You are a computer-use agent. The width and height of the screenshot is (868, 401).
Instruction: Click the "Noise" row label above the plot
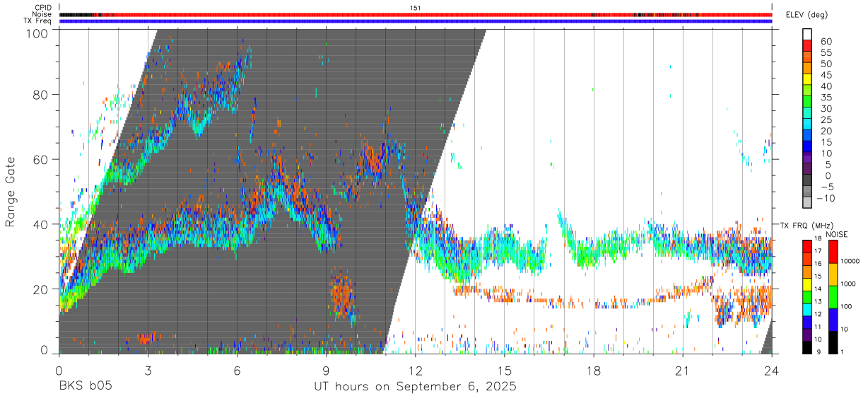42,14
